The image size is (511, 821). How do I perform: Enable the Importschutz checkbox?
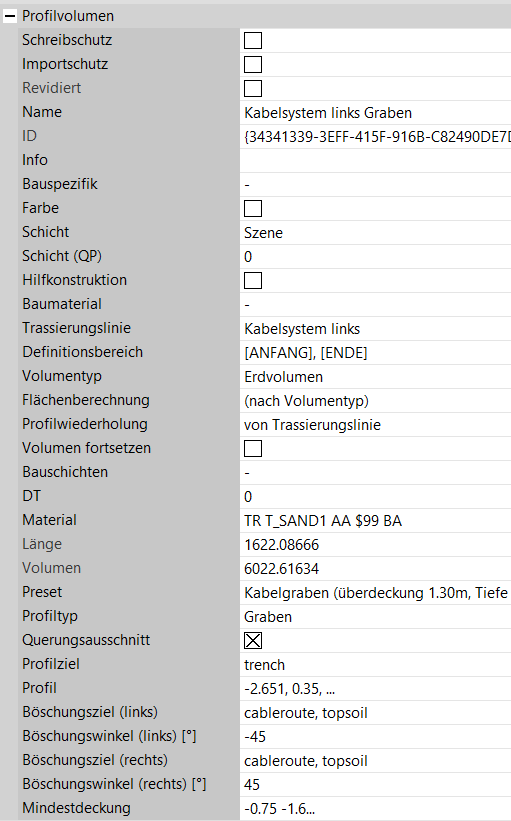point(253,64)
